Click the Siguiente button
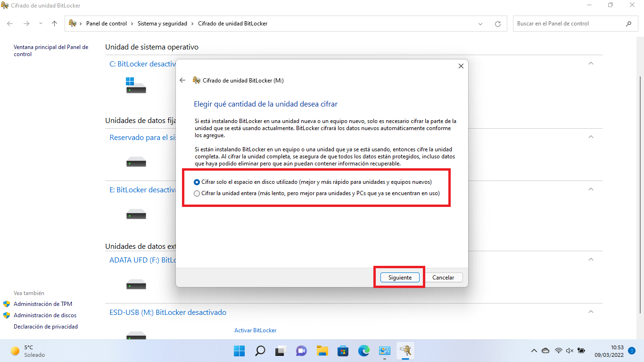 400,278
